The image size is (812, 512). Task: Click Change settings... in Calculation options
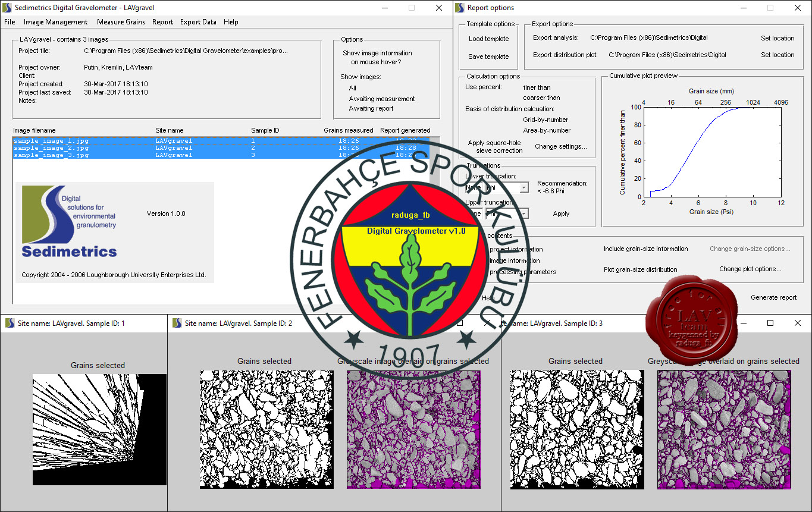pyautogui.click(x=560, y=146)
